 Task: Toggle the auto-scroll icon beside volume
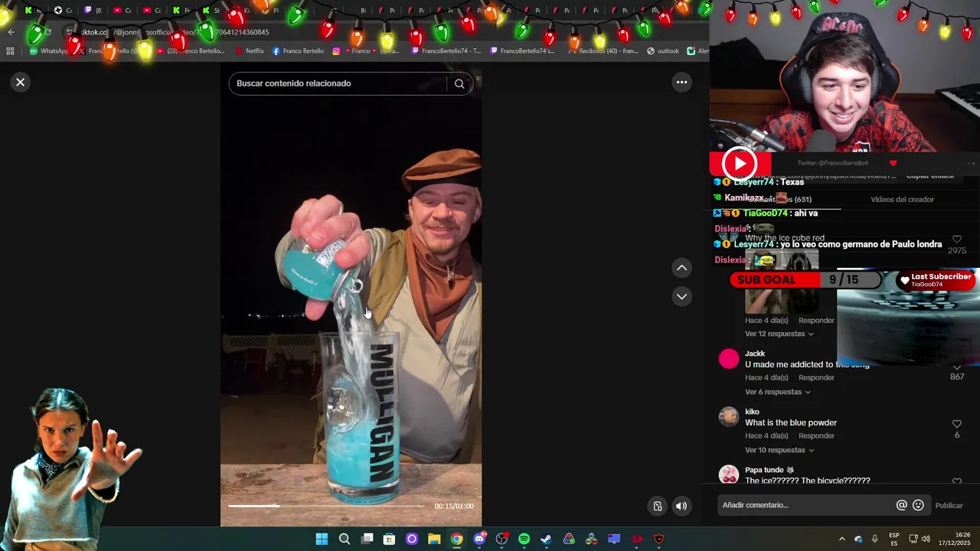657,505
